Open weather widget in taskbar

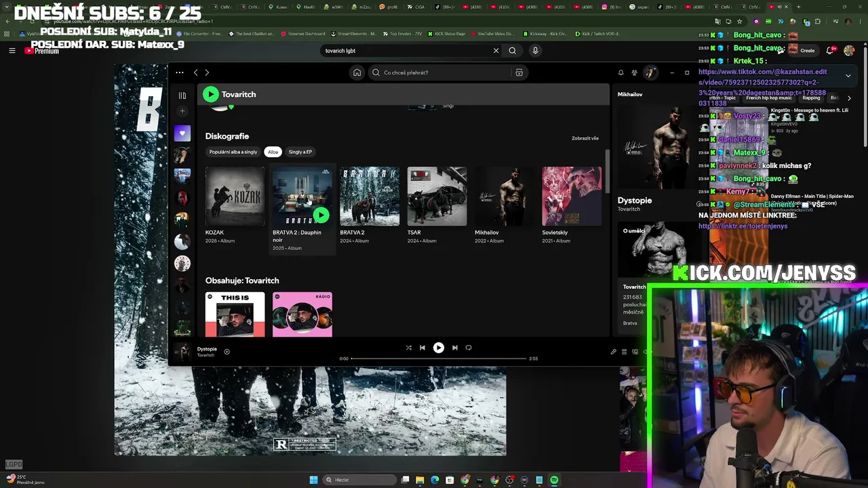tap(25, 480)
